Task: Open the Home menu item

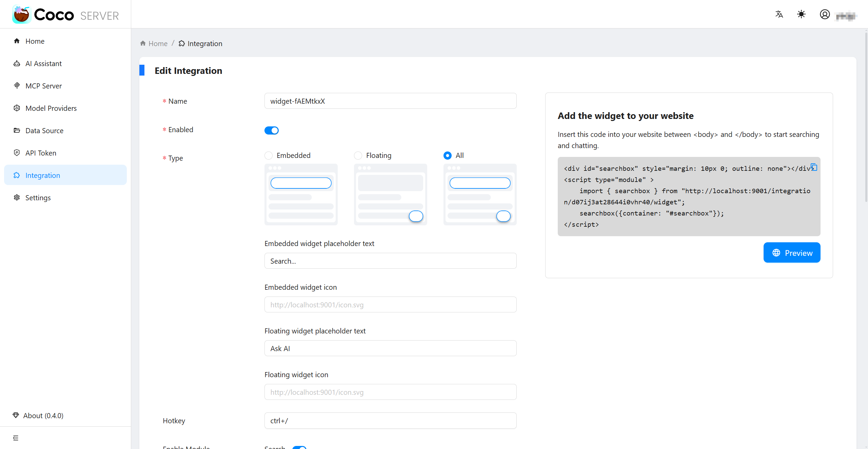Action: click(x=65, y=41)
